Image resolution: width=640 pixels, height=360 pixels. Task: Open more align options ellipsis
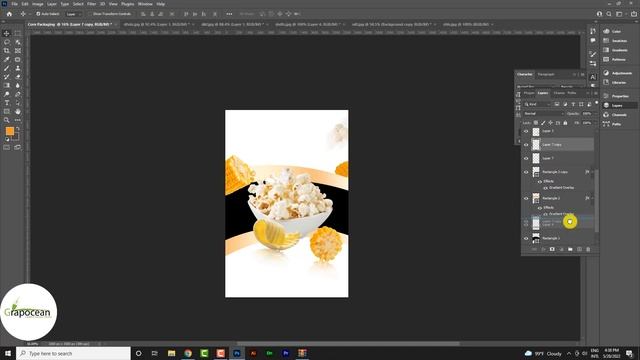point(229,14)
